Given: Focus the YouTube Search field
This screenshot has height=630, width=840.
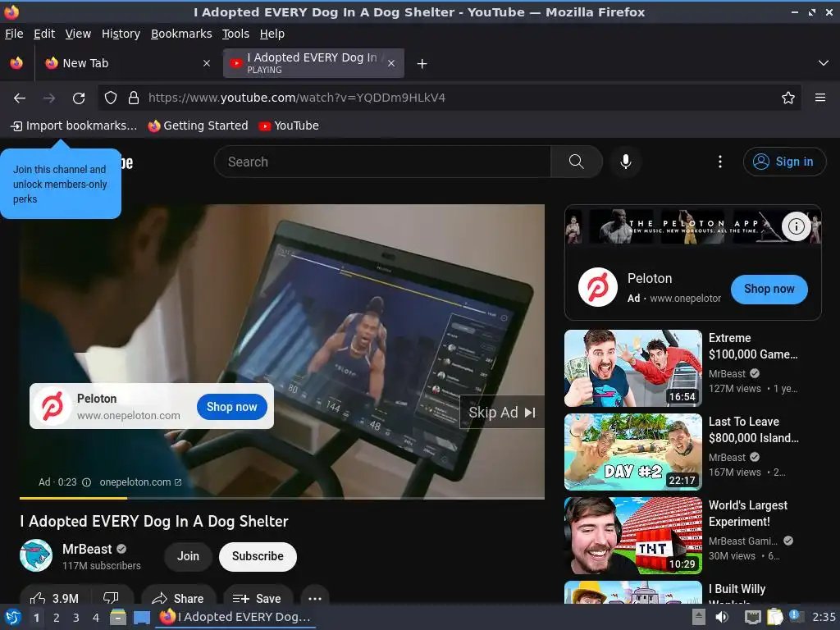Looking at the screenshot, I should tap(382, 162).
